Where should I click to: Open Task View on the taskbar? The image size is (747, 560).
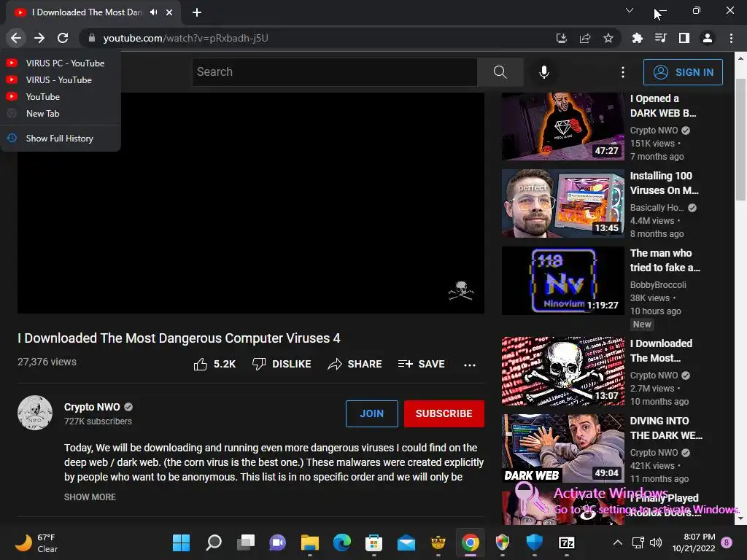246,542
